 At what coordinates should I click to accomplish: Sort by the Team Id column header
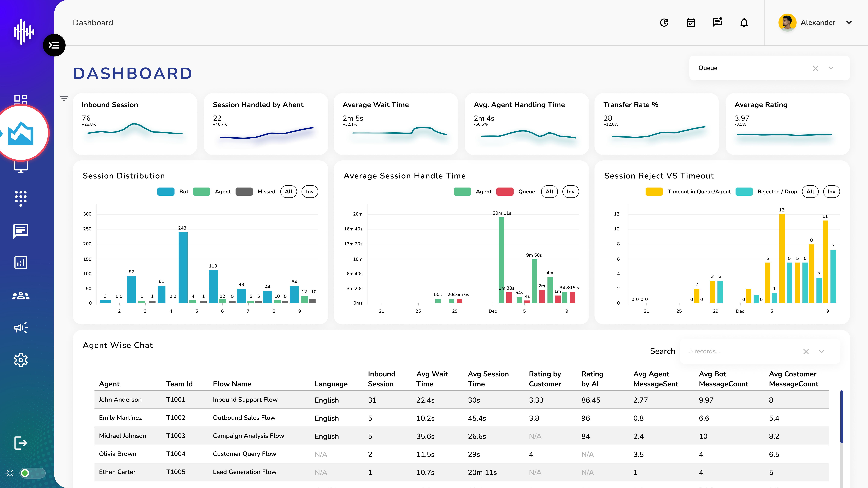pos(179,384)
